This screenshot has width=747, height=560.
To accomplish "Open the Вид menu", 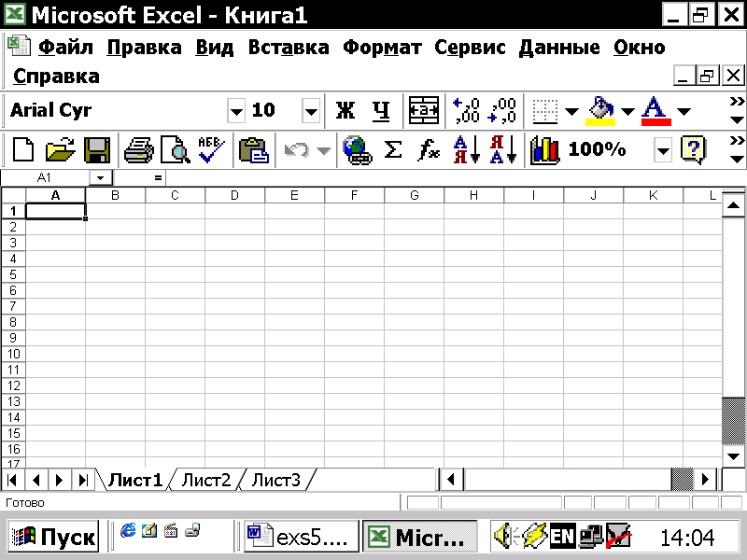I will tap(215, 48).
